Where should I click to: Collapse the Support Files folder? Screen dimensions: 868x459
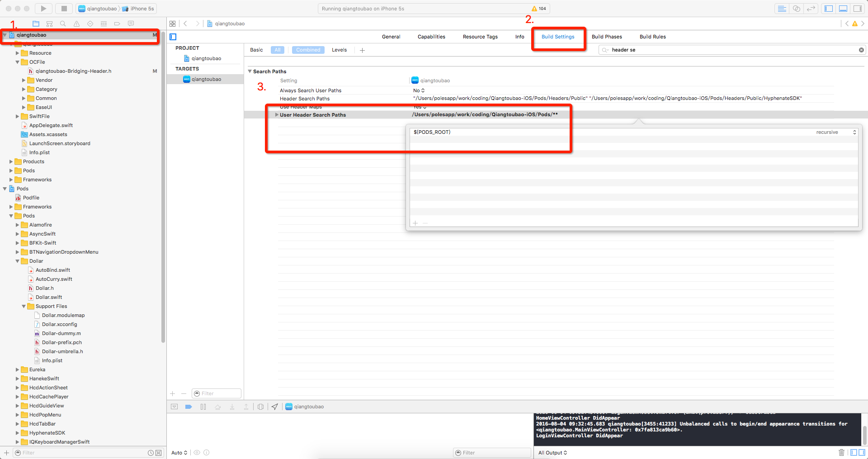coord(24,306)
